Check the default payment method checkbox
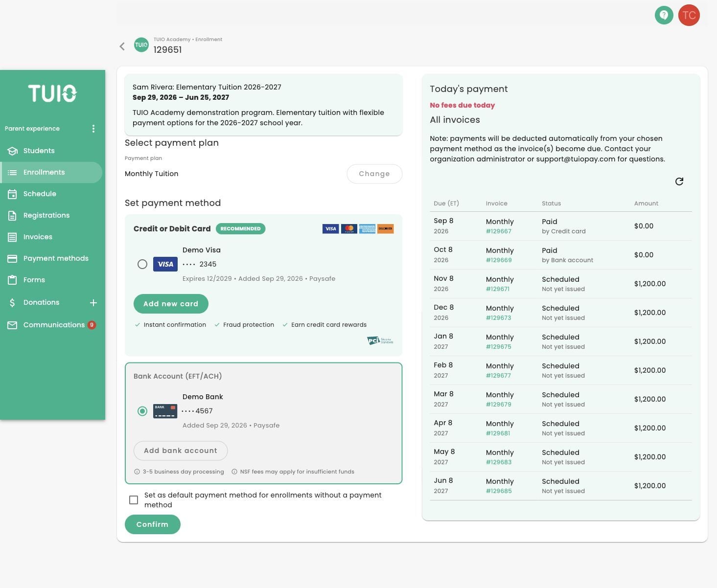Image resolution: width=717 pixels, height=588 pixels. click(134, 500)
